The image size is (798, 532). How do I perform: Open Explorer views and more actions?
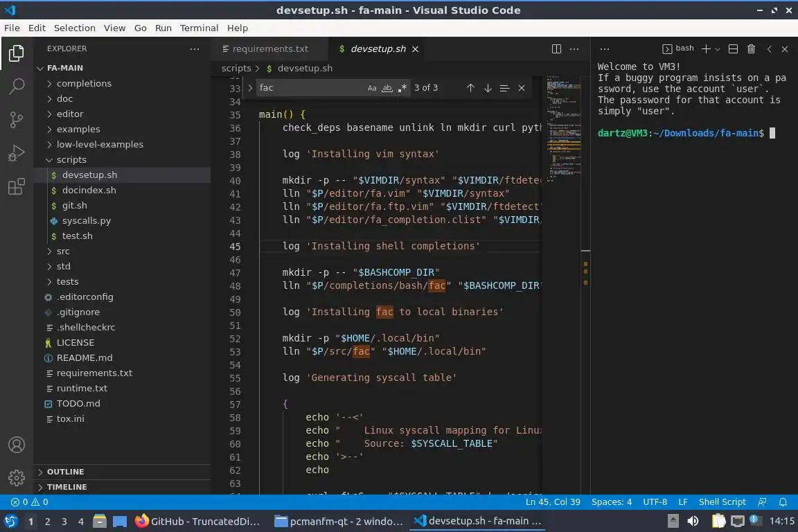click(x=195, y=49)
